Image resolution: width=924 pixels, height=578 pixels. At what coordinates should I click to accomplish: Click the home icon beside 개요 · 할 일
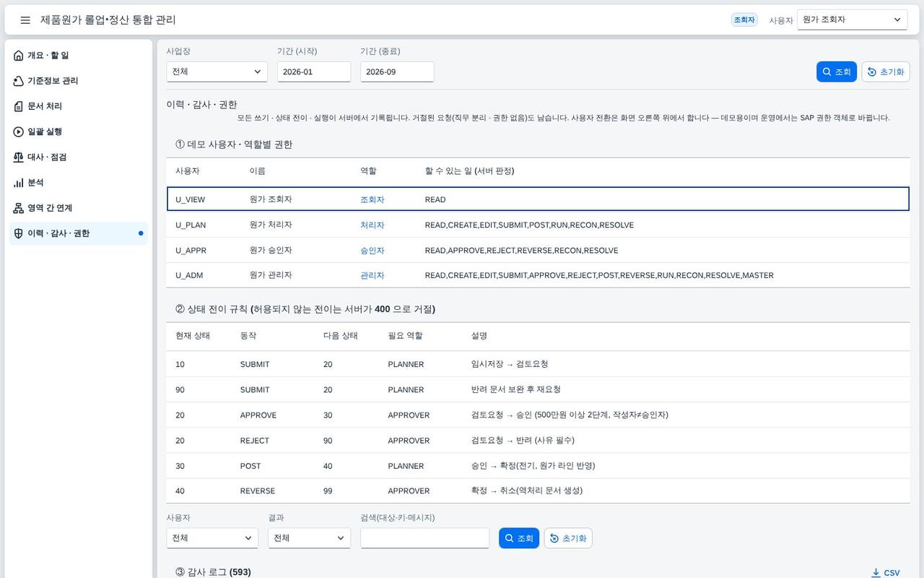(19, 56)
